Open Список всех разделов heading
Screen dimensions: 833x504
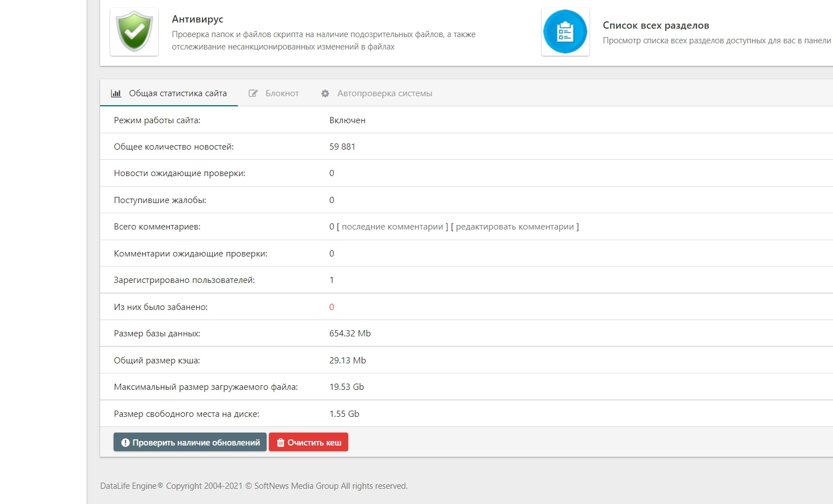[x=656, y=25]
